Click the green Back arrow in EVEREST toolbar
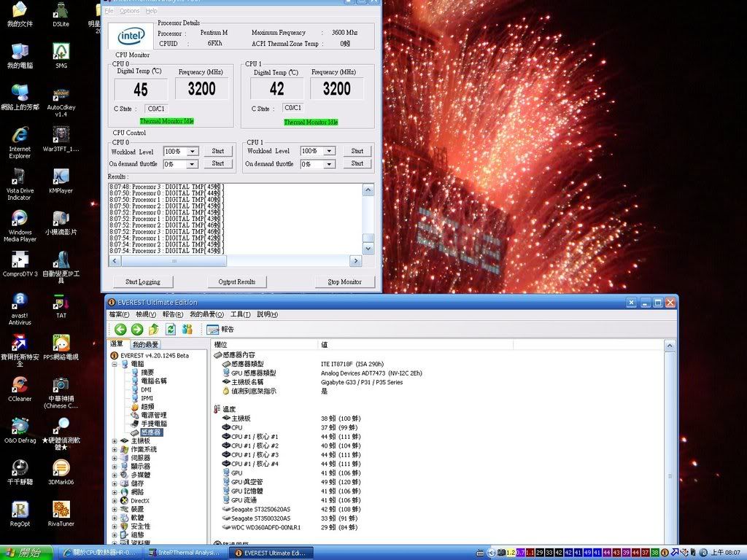 [x=120, y=330]
